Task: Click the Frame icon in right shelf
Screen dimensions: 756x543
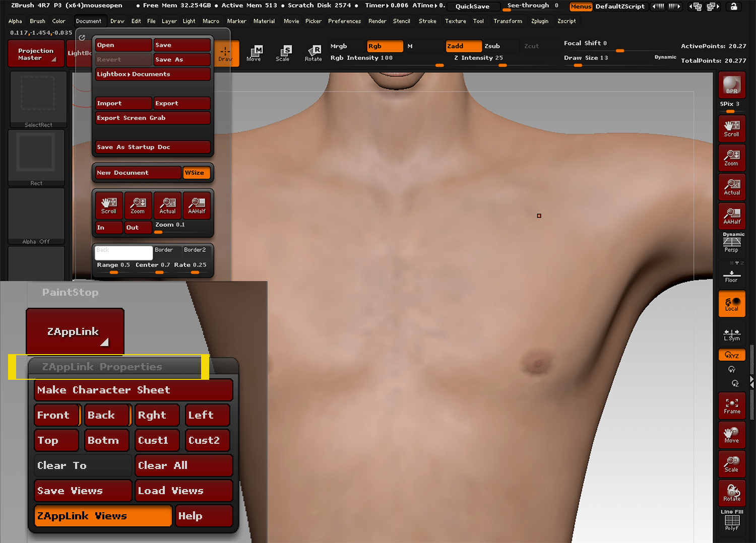Action: [732, 406]
